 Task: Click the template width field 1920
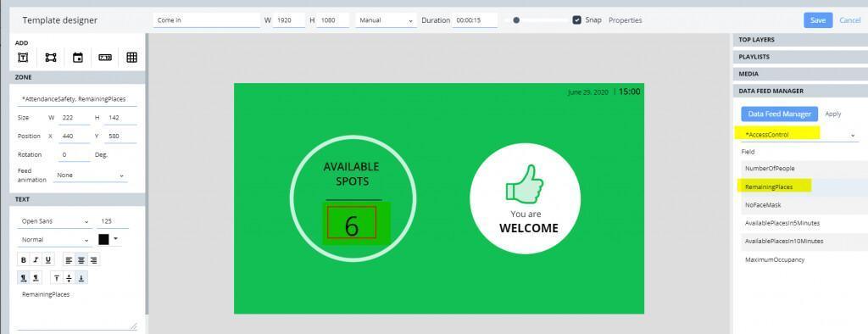pyautogui.click(x=289, y=20)
